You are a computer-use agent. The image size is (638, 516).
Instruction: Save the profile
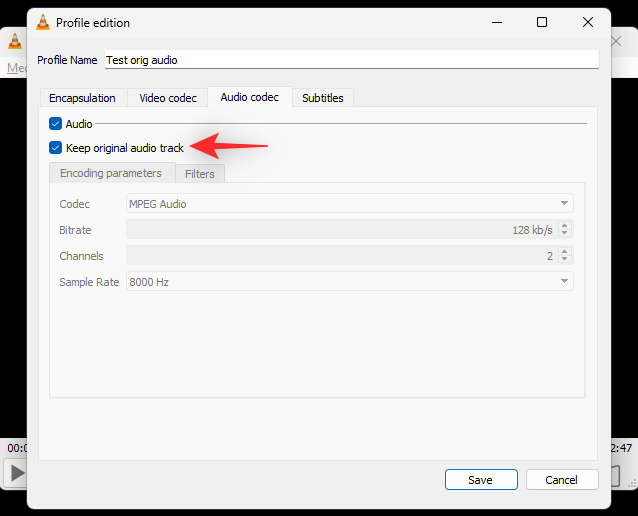[x=481, y=480]
